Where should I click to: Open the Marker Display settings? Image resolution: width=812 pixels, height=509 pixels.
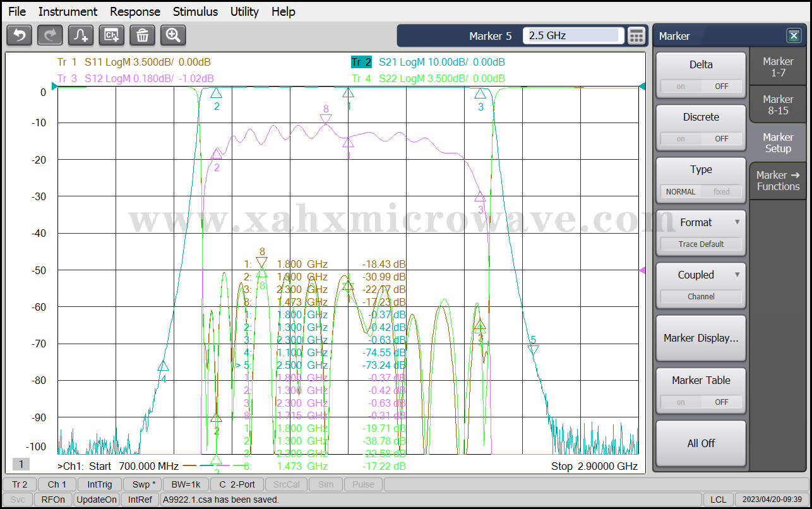701,338
